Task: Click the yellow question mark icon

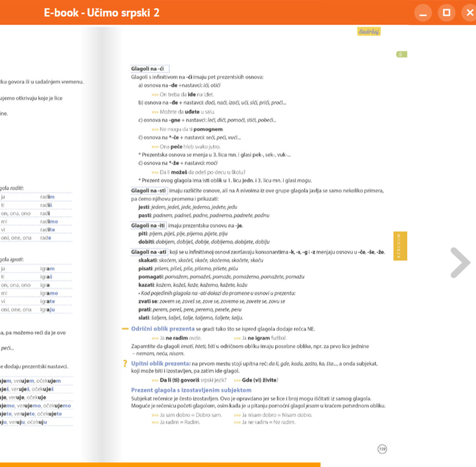Action: point(126,364)
